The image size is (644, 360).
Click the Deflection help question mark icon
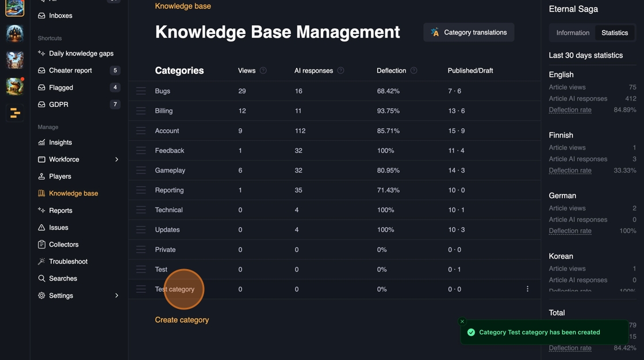point(413,71)
